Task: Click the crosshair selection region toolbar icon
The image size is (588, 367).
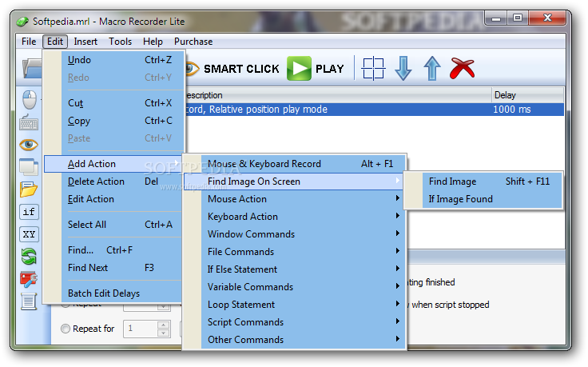Action: [373, 69]
